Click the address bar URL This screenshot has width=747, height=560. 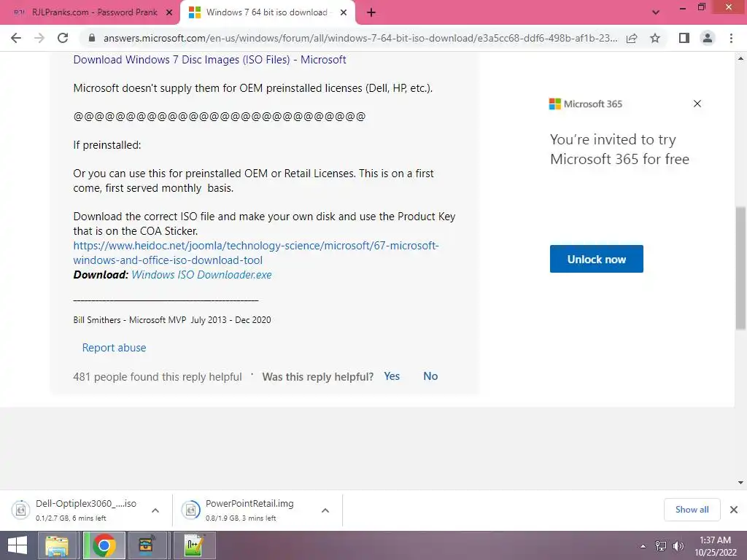(360, 38)
